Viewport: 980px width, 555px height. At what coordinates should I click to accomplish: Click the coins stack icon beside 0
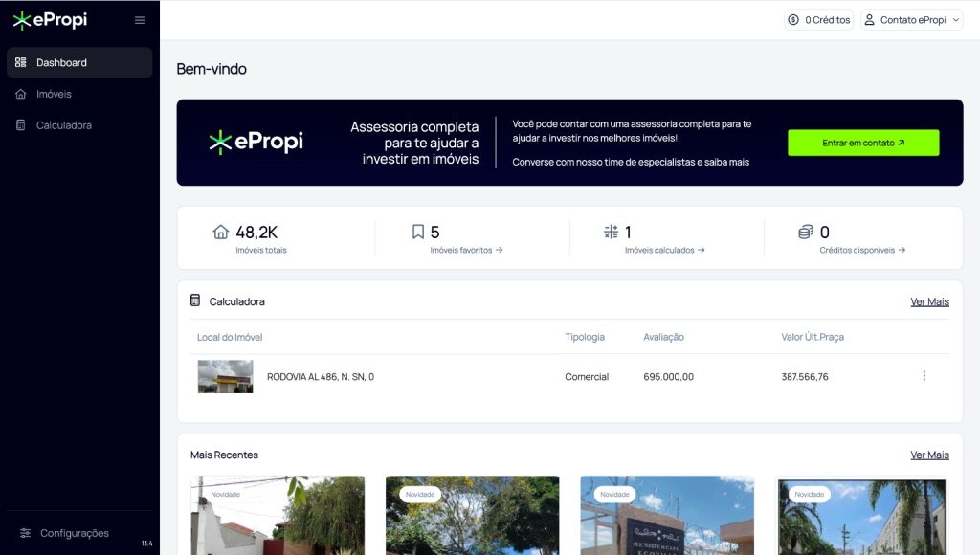[x=806, y=232]
